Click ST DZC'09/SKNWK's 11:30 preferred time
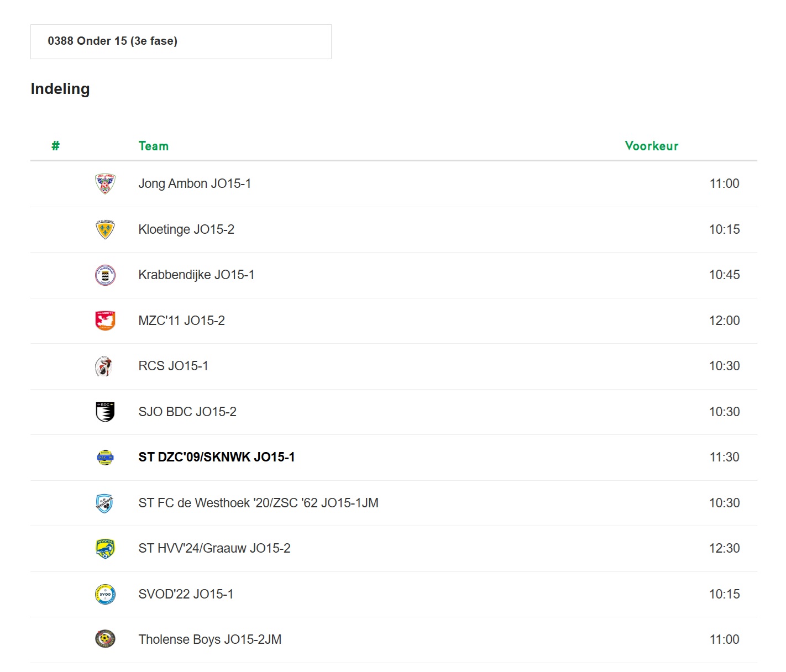Screen dimensions: 786x672 tap(724, 457)
